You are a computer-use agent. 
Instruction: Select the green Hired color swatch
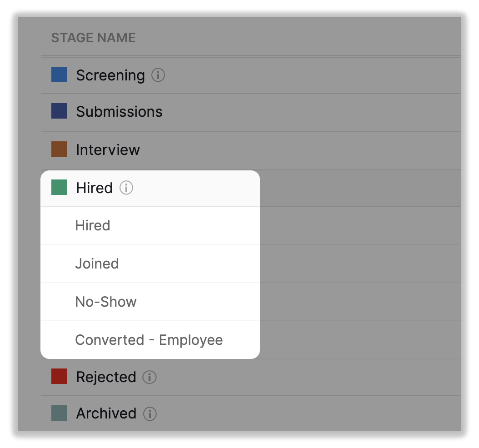coord(59,188)
